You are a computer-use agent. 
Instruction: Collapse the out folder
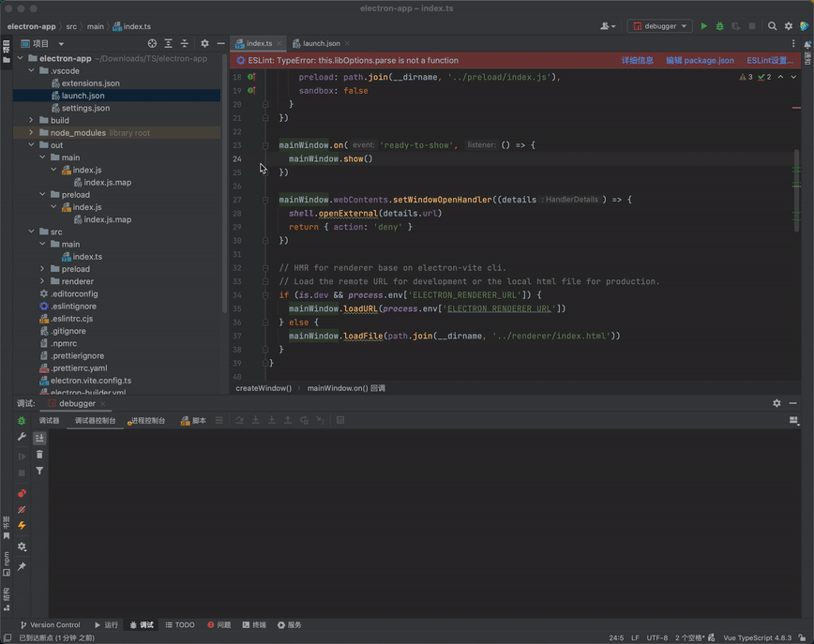(31, 145)
